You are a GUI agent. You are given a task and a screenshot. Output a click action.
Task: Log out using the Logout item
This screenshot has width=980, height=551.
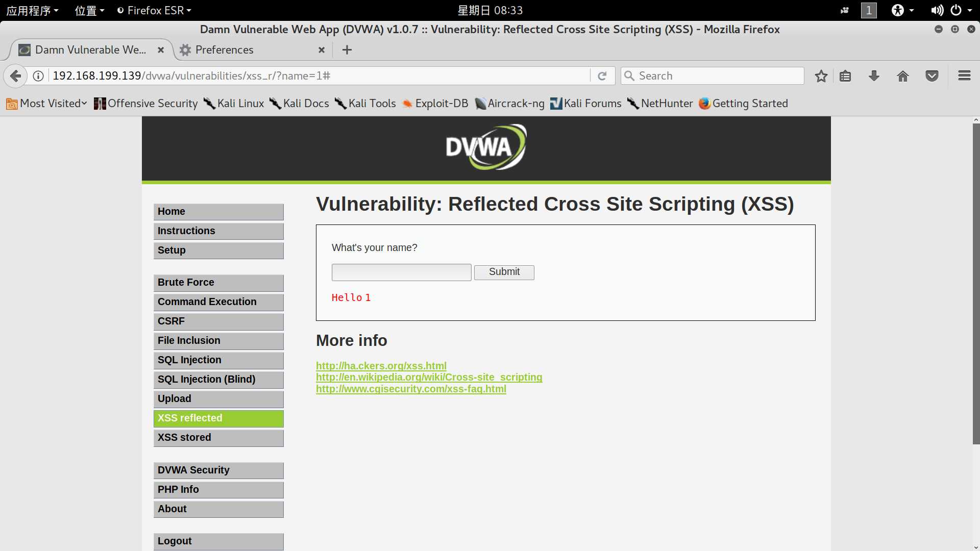218,541
